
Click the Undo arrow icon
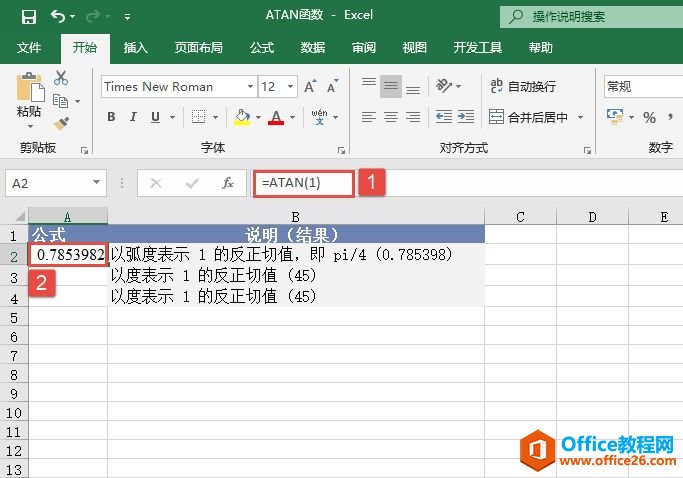coord(57,17)
